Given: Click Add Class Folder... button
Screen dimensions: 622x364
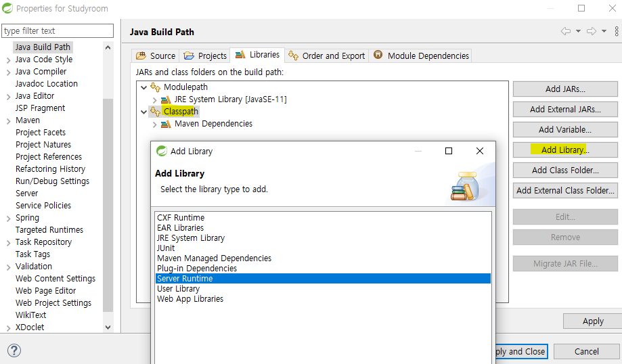Looking at the screenshot, I should click(x=565, y=170).
